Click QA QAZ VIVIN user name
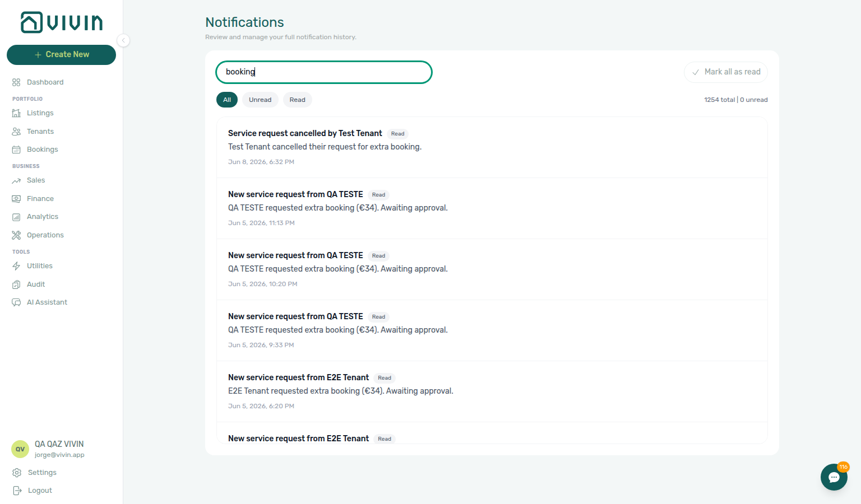This screenshot has height=504, width=861. coord(59,444)
